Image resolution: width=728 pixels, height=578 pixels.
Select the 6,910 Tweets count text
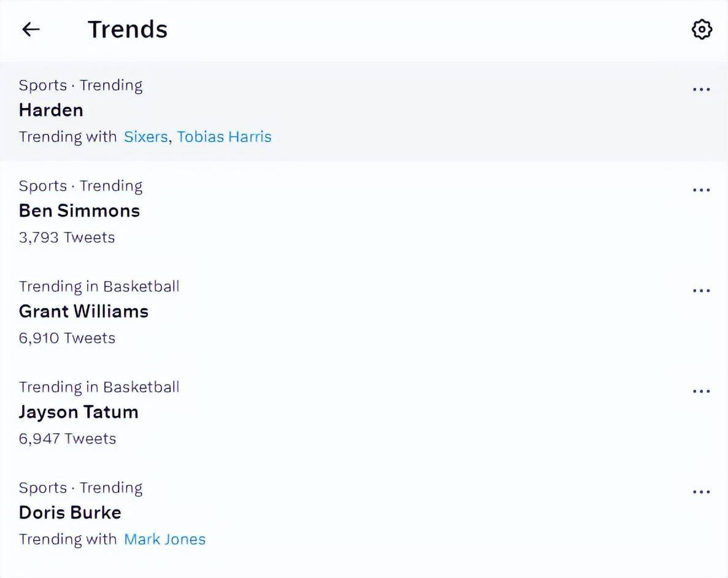pos(67,339)
